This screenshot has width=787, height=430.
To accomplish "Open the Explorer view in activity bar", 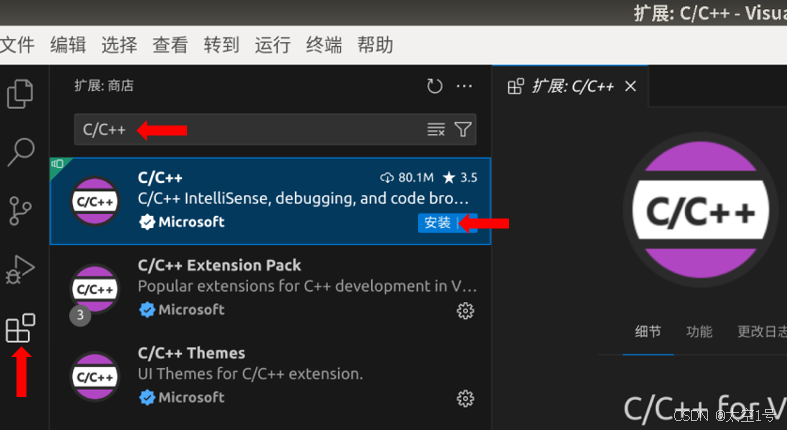I will pos(20,94).
